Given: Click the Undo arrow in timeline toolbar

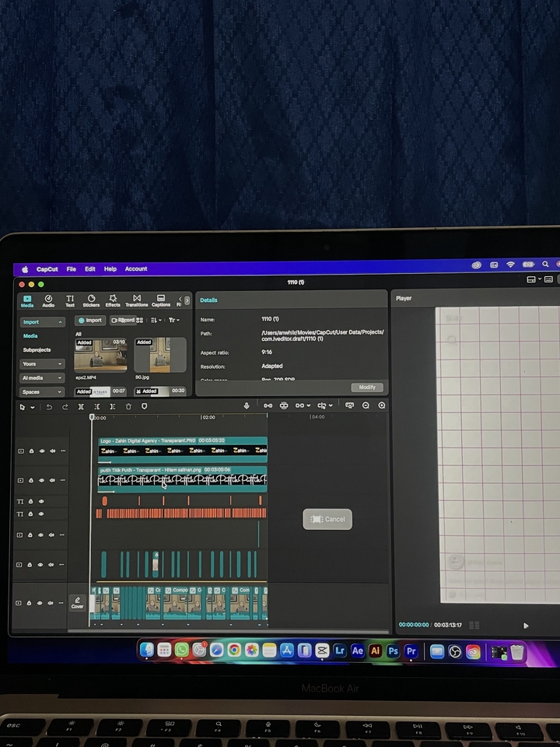Looking at the screenshot, I should click(x=49, y=406).
